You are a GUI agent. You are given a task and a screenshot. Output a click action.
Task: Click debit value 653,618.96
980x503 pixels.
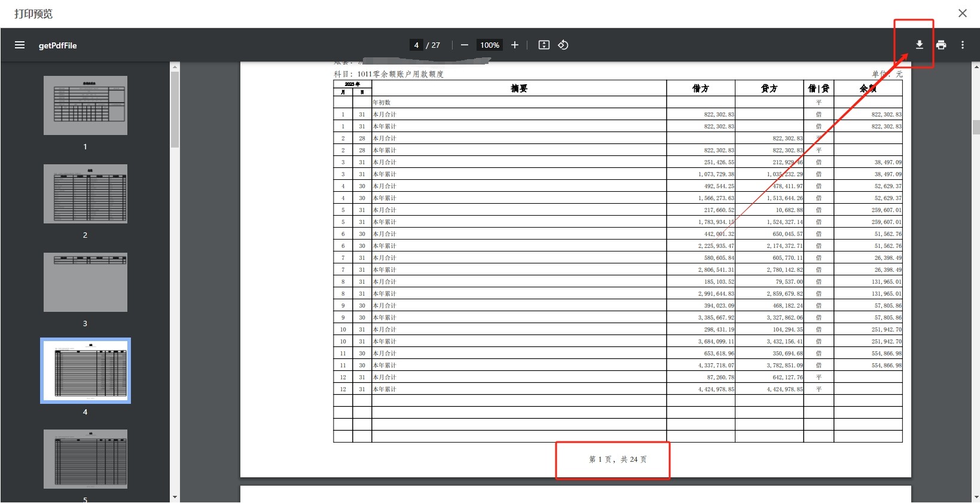point(719,353)
